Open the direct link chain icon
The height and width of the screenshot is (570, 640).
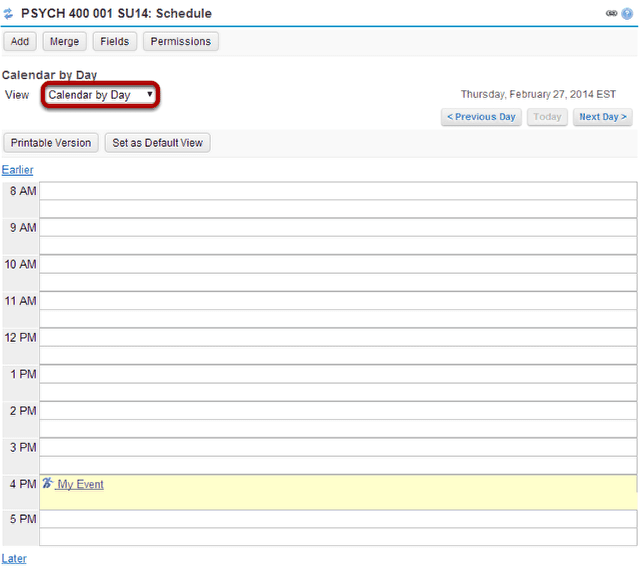(x=611, y=13)
